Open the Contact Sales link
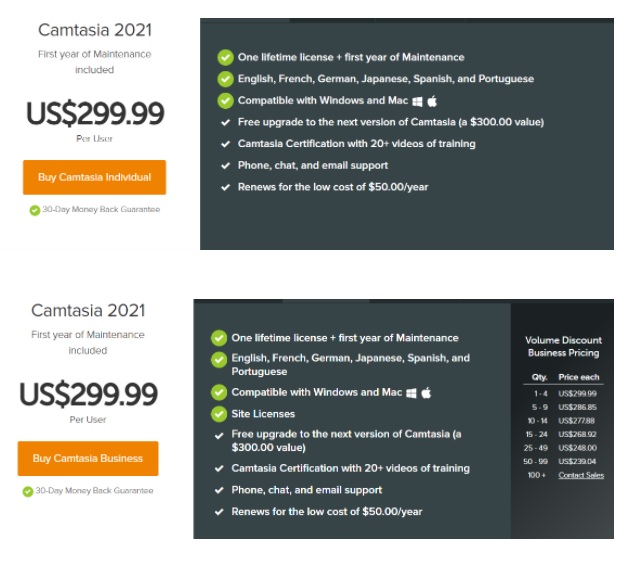 point(581,475)
